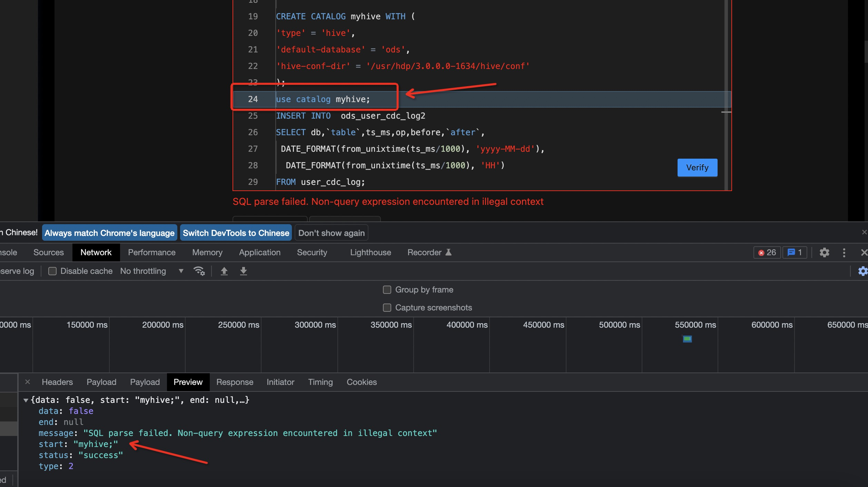This screenshot has height=487, width=868.
Task: Export HAR file via download arrow icon
Action: click(x=243, y=271)
